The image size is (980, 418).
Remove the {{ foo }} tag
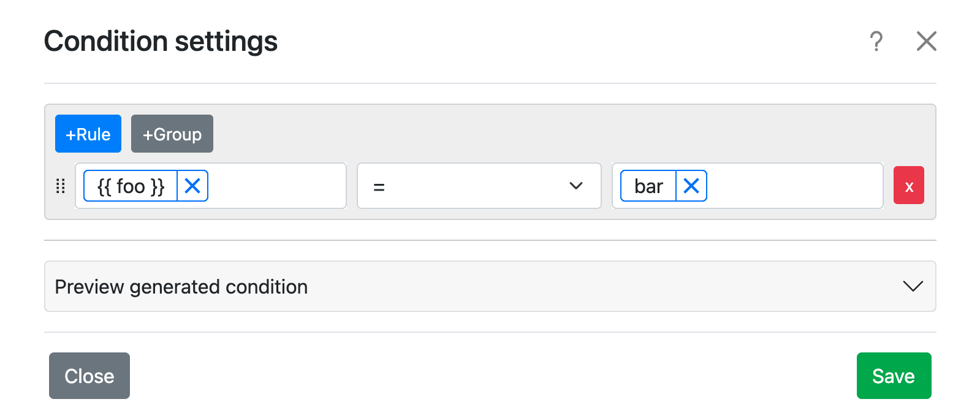(192, 186)
